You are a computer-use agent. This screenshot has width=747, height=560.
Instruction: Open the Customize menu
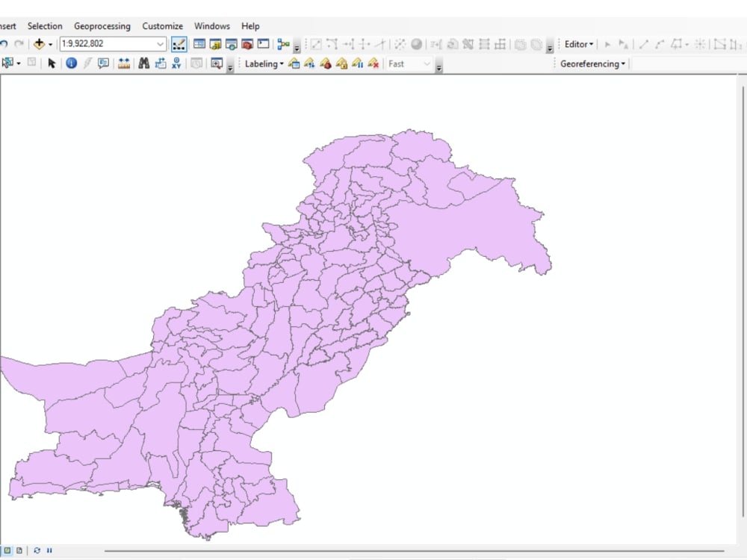[162, 25]
